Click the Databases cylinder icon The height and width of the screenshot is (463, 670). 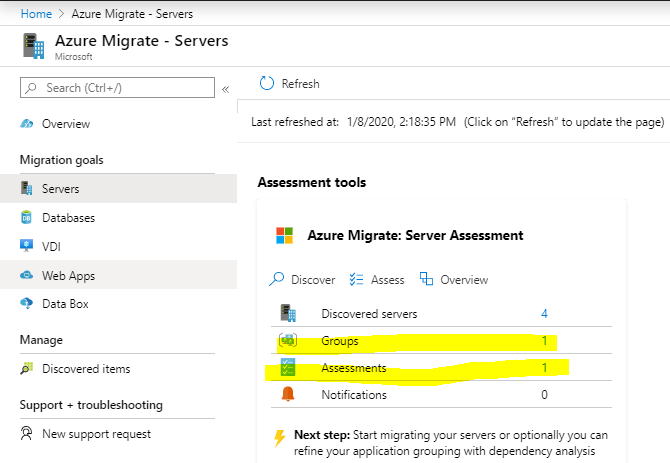26,217
